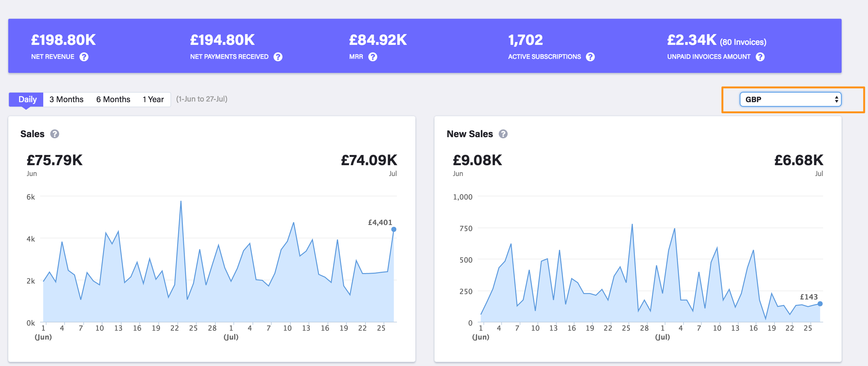Open the Net Revenue help icon
868x366 pixels.
(84, 57)
